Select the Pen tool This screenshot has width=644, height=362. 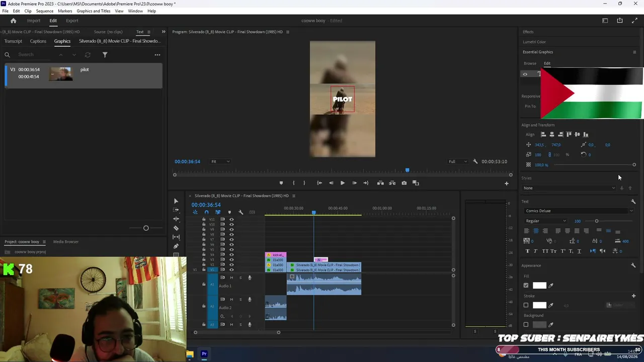click(x=176, y=246)
